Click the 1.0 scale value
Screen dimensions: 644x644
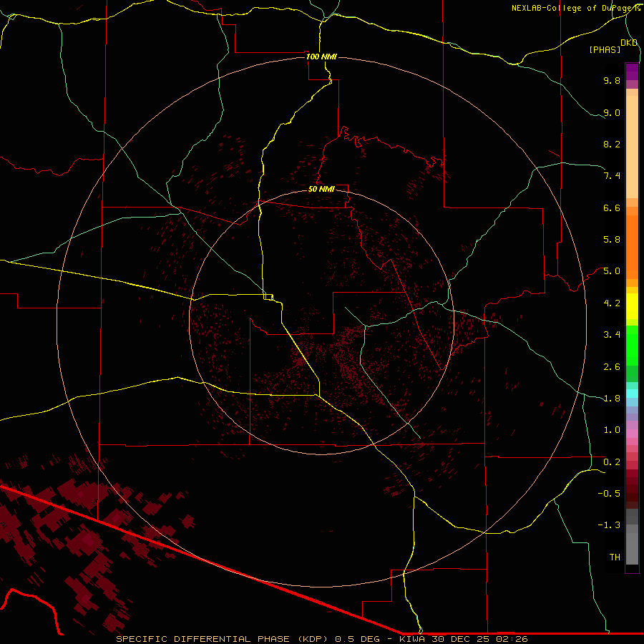[612, 430]
